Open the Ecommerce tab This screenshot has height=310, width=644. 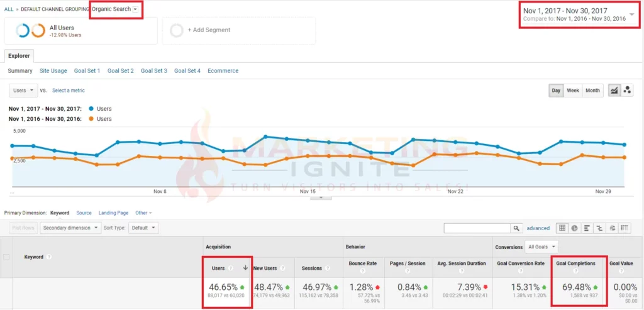click(x=223, y=71)
